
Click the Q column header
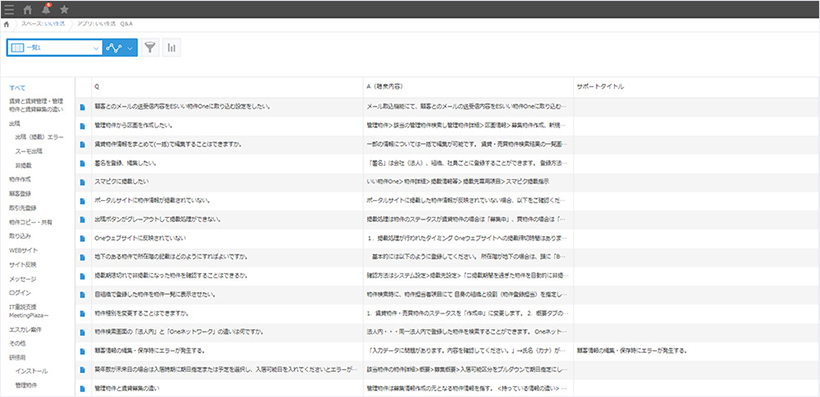[227, 86]
